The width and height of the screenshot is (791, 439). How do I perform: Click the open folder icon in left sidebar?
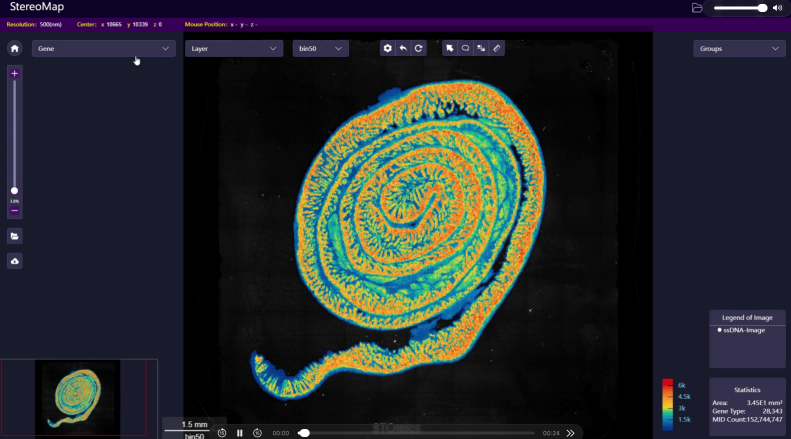pos(15,236)
